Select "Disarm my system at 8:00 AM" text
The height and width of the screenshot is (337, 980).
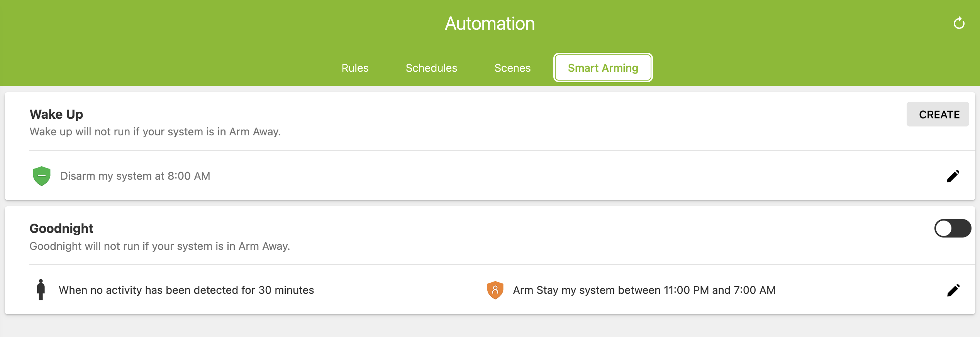click(x=135, y=176)
